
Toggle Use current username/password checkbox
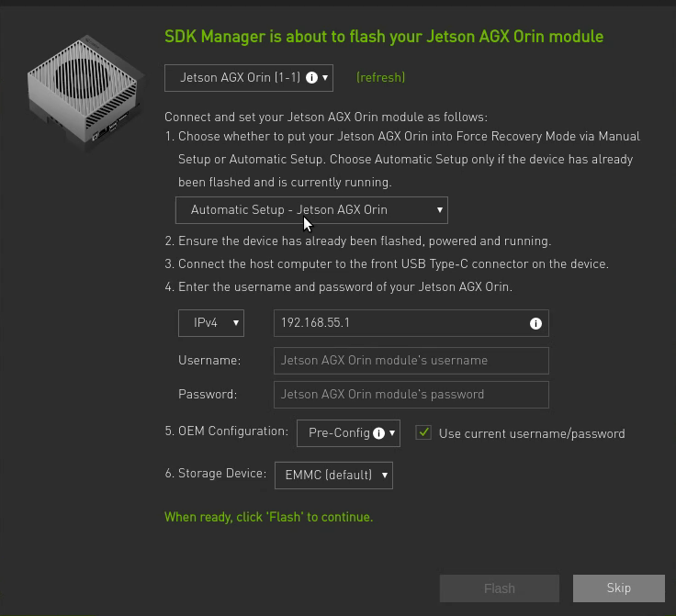click(x=423, y=432)
